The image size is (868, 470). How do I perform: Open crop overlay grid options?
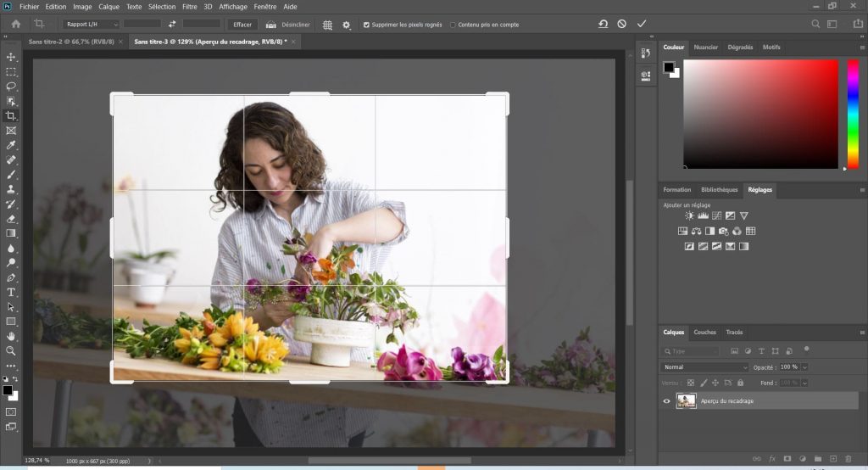[327, 25]
